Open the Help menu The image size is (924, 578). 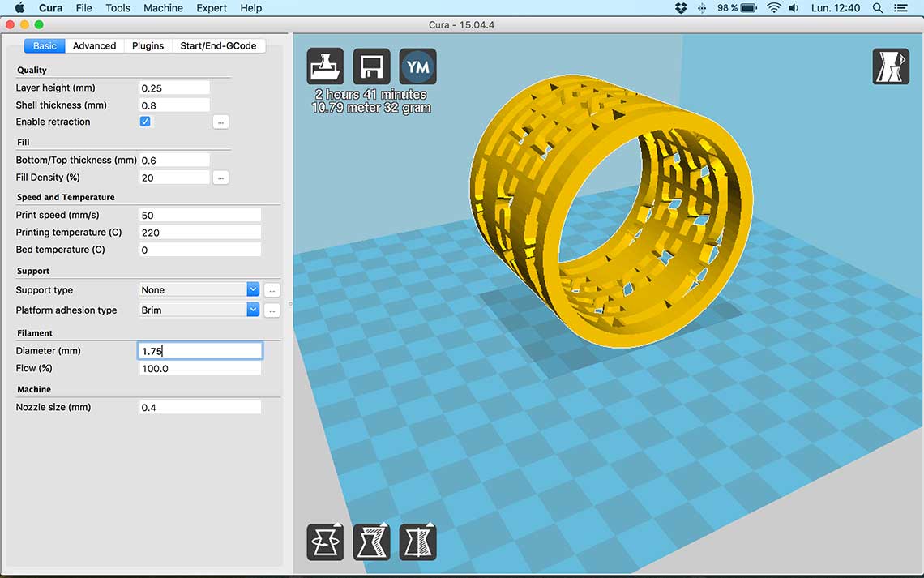[x=251, y=7]
